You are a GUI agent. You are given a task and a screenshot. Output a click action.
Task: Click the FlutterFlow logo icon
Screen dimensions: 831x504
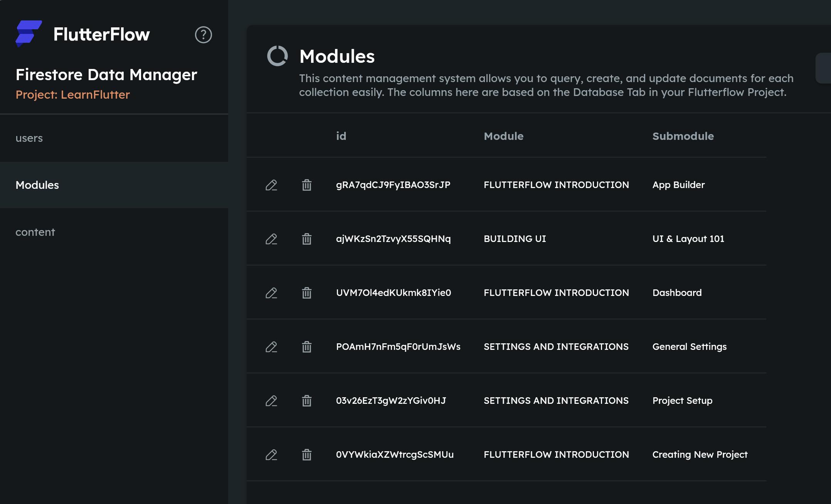coord(29,34)
